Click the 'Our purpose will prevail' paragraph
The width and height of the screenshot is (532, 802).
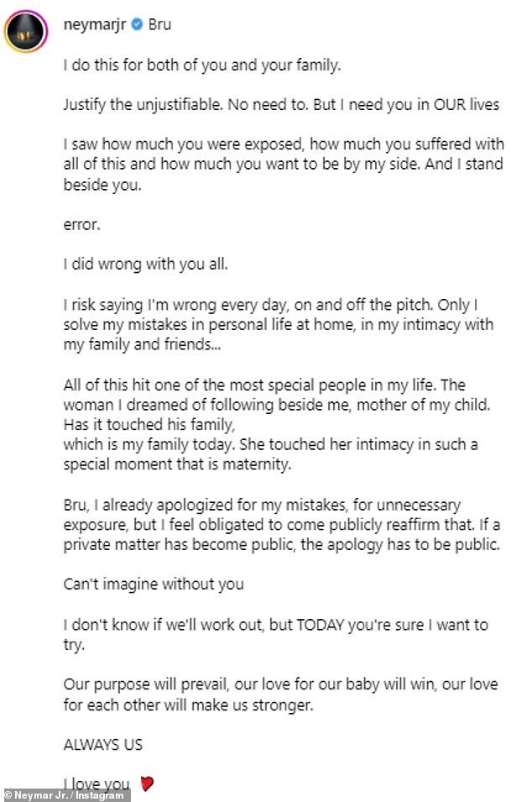point(280,695)
